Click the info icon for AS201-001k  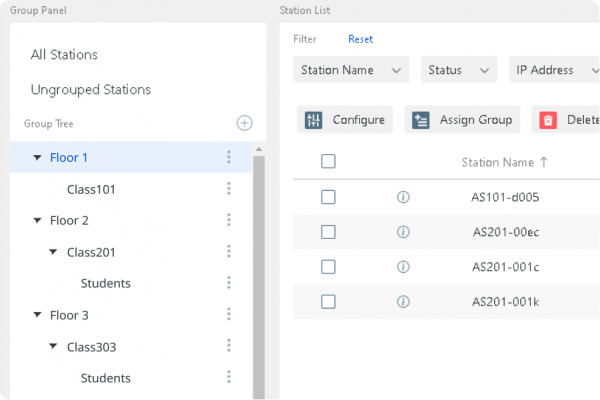point(404,301)
